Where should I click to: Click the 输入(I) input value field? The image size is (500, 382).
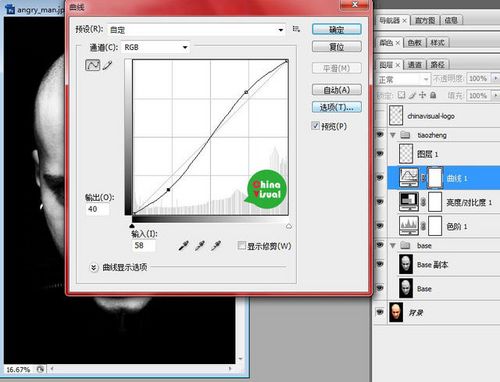click(144, 245)
